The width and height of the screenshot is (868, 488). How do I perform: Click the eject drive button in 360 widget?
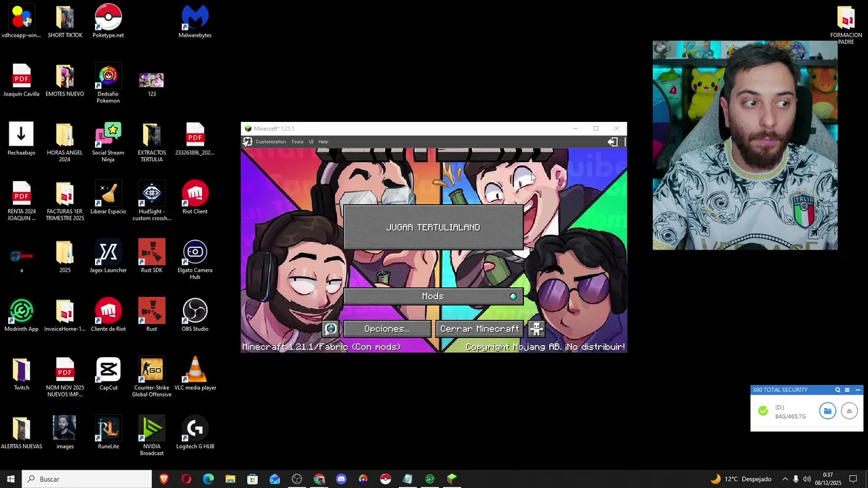coord(849,411)
